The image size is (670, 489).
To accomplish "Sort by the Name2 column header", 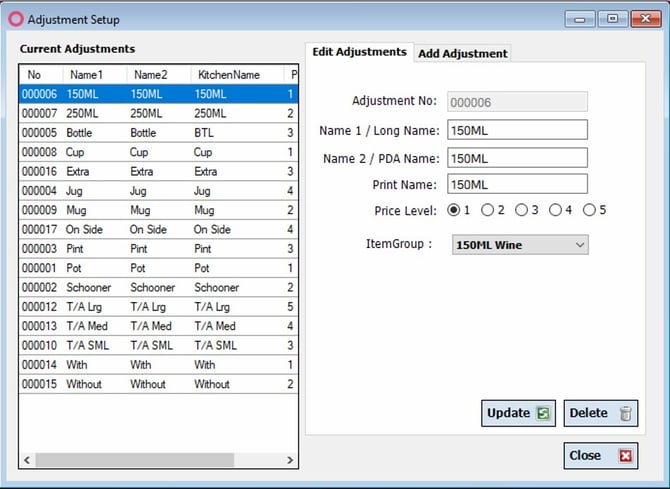I will 159,75.
